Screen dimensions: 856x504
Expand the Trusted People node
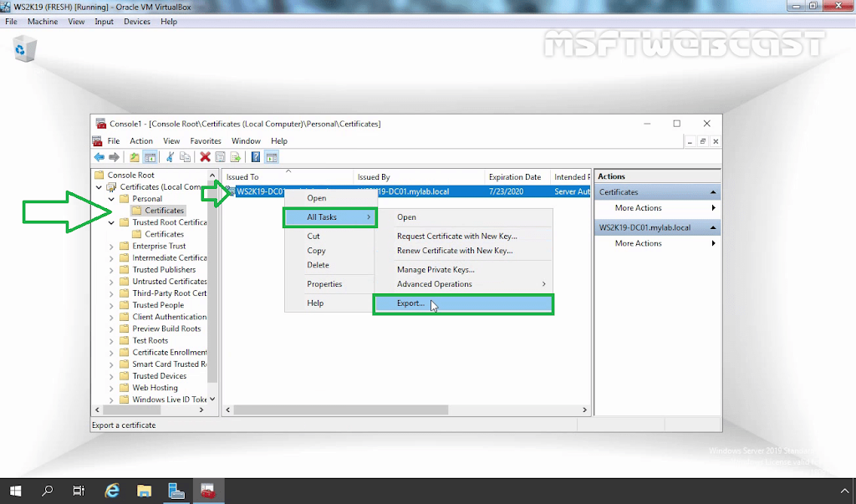111,305
